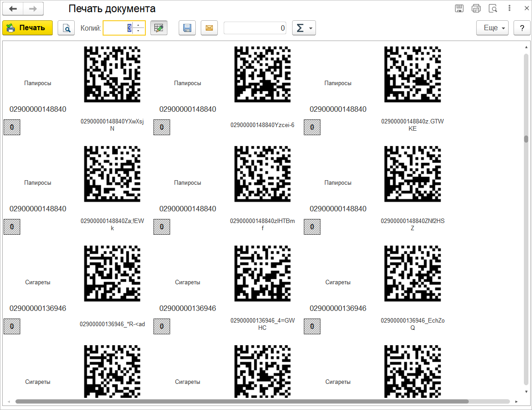This screenshot has height=410, width=532.
Task: Click hatched 0 box left of z.GTWKE code
Action: pos(312,128)
